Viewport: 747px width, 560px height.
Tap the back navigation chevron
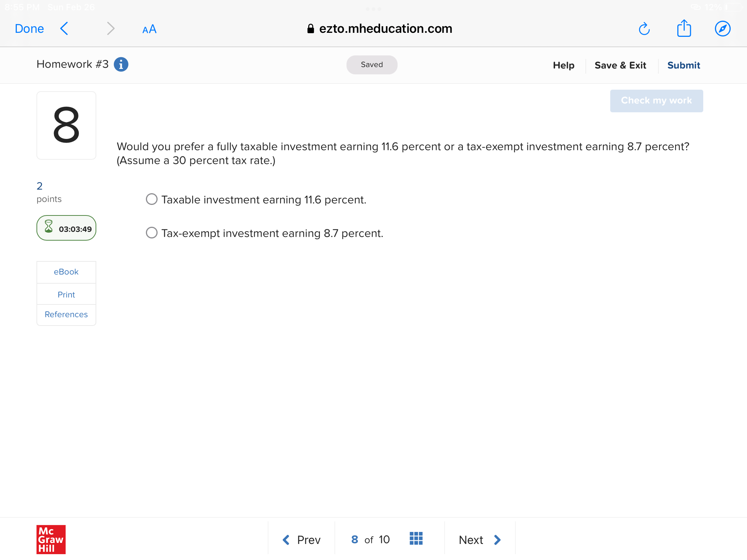pyautogui.click(x=64, y=28)
